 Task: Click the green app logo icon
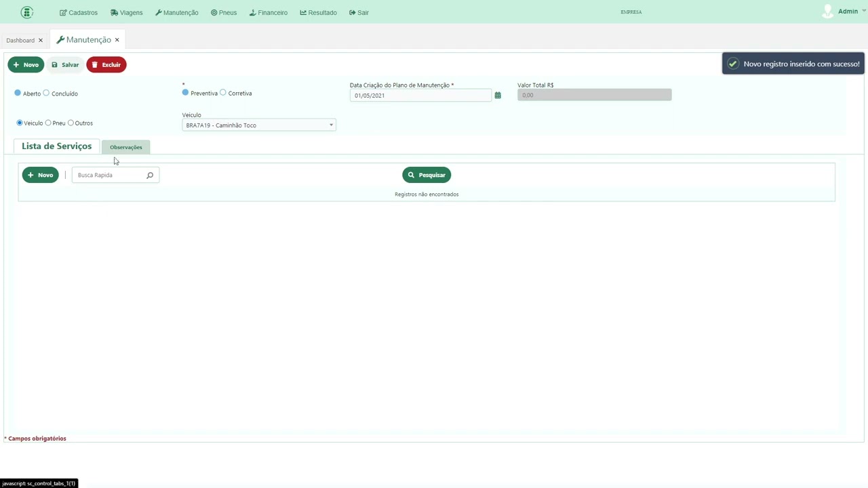pos(27,12)
